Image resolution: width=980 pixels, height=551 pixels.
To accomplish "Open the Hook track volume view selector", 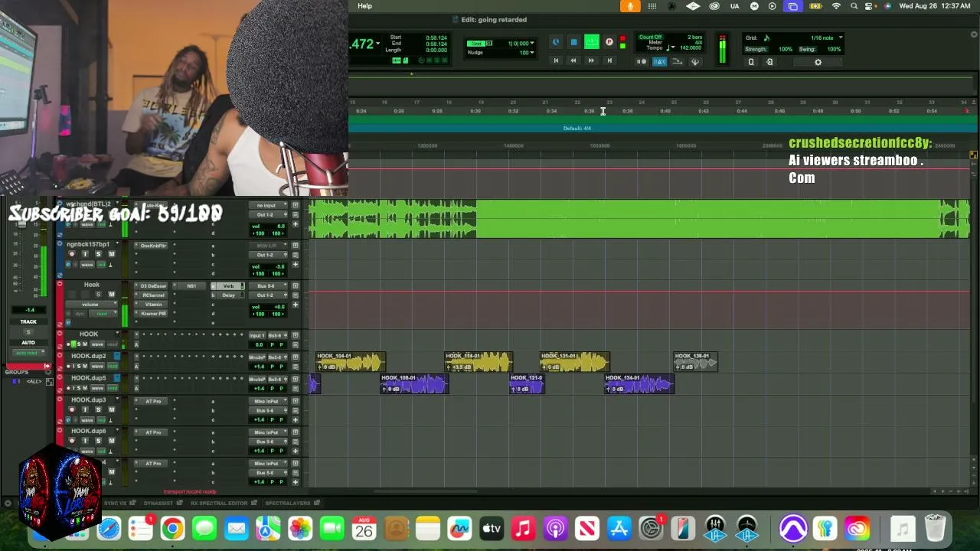I will [90, 305].
